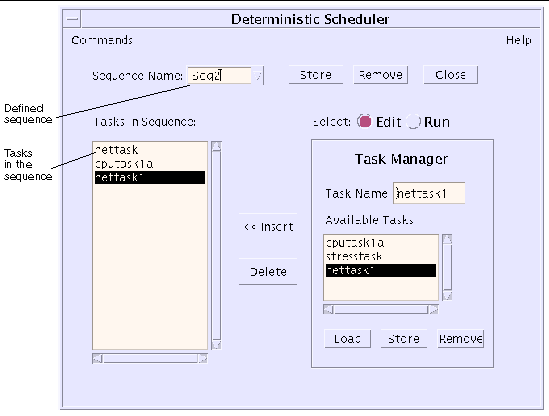Click up arrow of Available Tasks scrollbar
Screen dimensions: 549x416
pyautogui.click(x=447, y=240)
